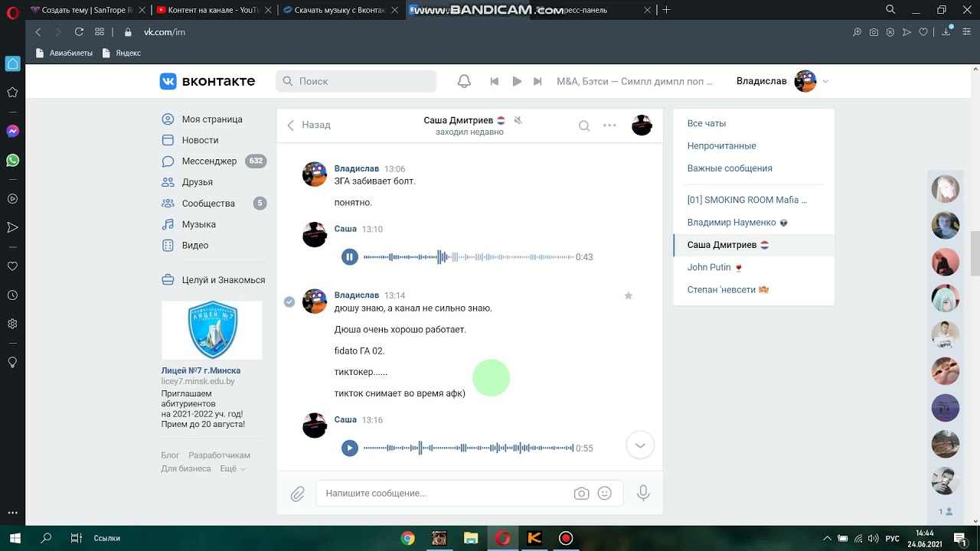Mark Владислав 13:14 message as important with star
Viewport: 980px width, 551px height.
[629, 295]
